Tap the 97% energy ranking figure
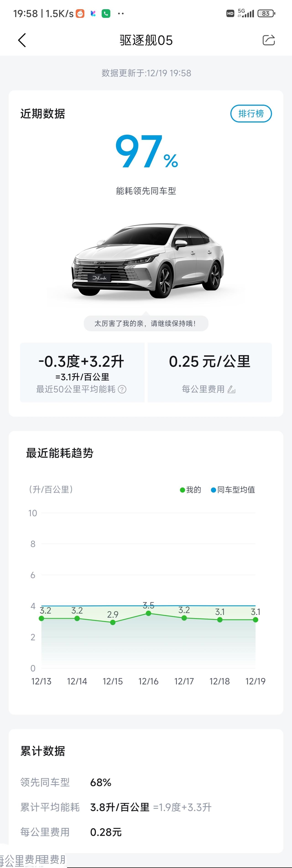This screenshot has height=868, width=292. [x=146, y=151]
